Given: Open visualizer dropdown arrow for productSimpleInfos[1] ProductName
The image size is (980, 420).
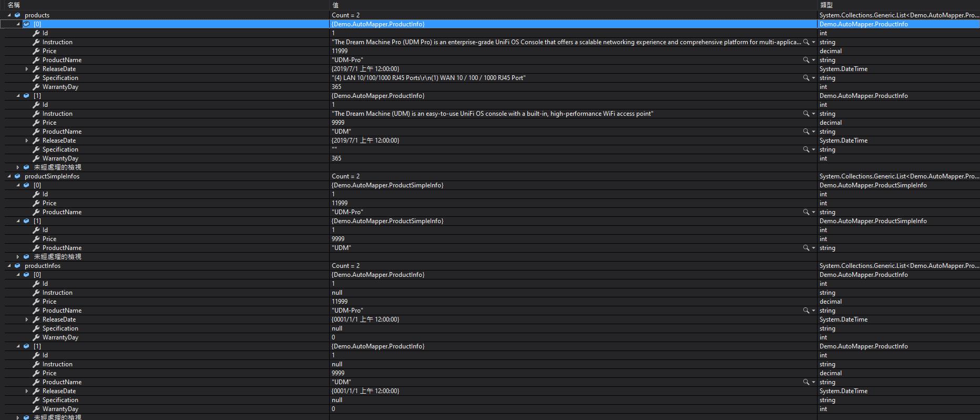Looking at the screenshot, I should [x=814, y=248].
